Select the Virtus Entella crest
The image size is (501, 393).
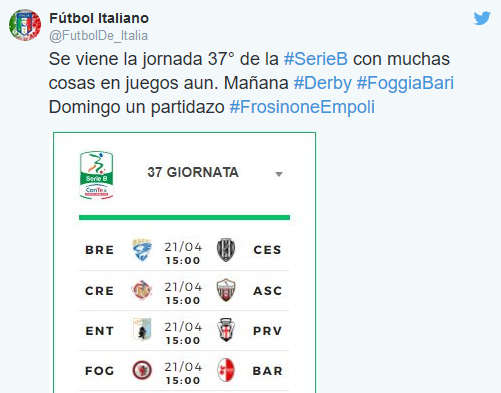tap(142, 330)
